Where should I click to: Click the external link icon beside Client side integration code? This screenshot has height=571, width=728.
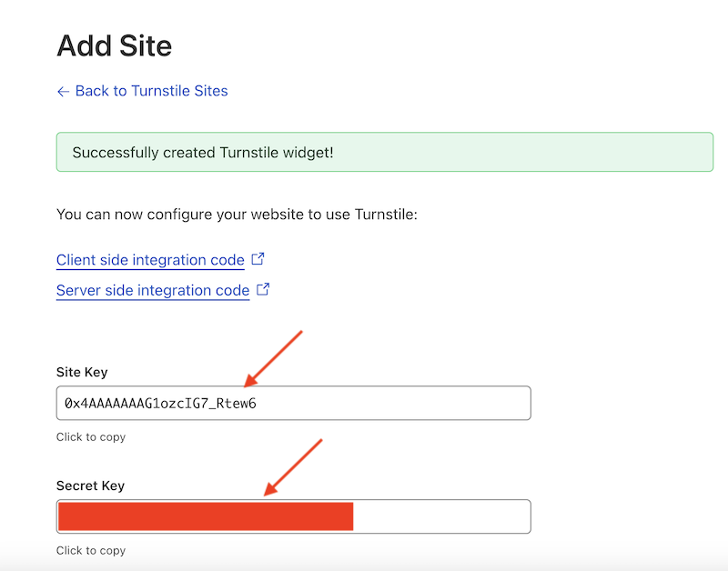click(257, 259)
